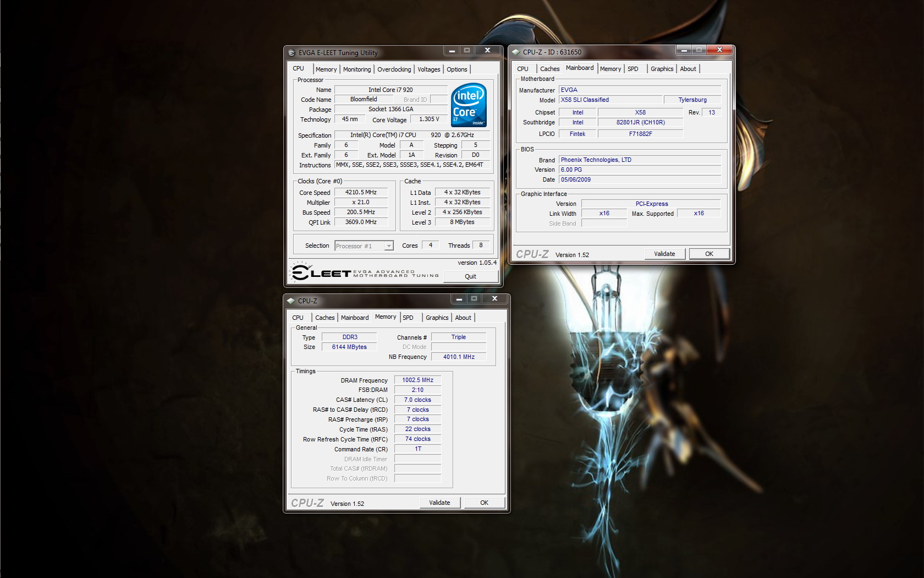Click the Southbridge 82801JR (ICH10R) value
This screenshot has height=578, width=924.
point(640,123)
